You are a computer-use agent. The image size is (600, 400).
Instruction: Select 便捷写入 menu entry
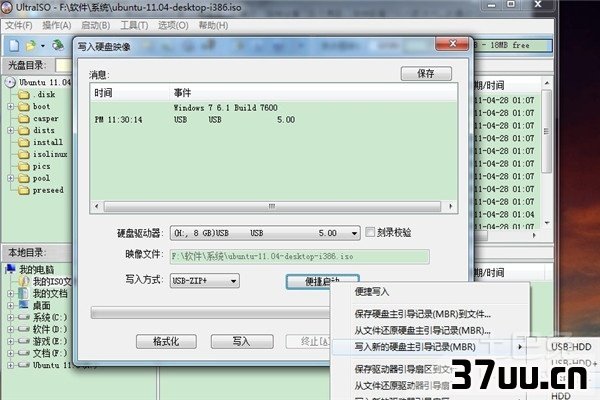[x=372, y=292]
